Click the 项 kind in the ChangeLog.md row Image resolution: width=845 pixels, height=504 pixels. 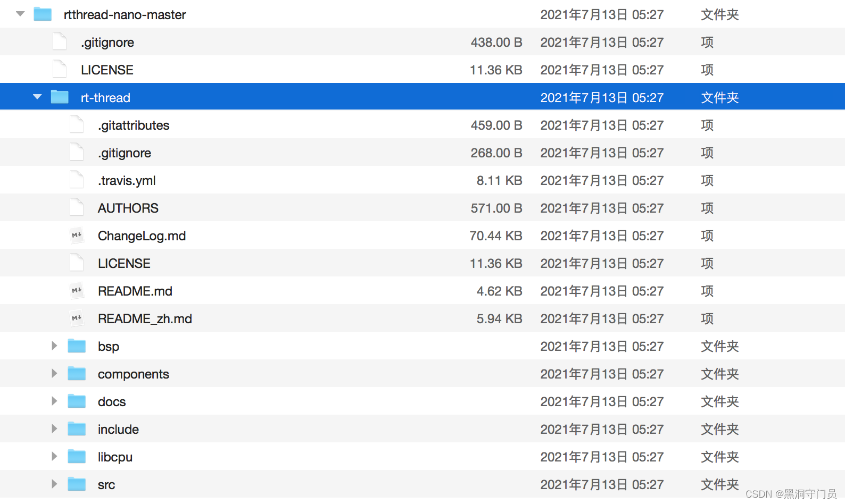(x=707, y=236)
